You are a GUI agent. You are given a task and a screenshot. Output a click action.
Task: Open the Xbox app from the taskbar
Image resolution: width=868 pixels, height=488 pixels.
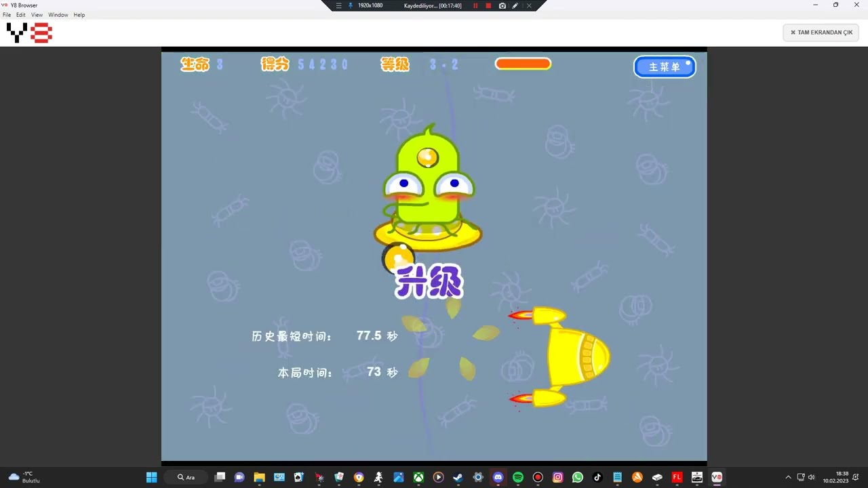click(418, 477)
